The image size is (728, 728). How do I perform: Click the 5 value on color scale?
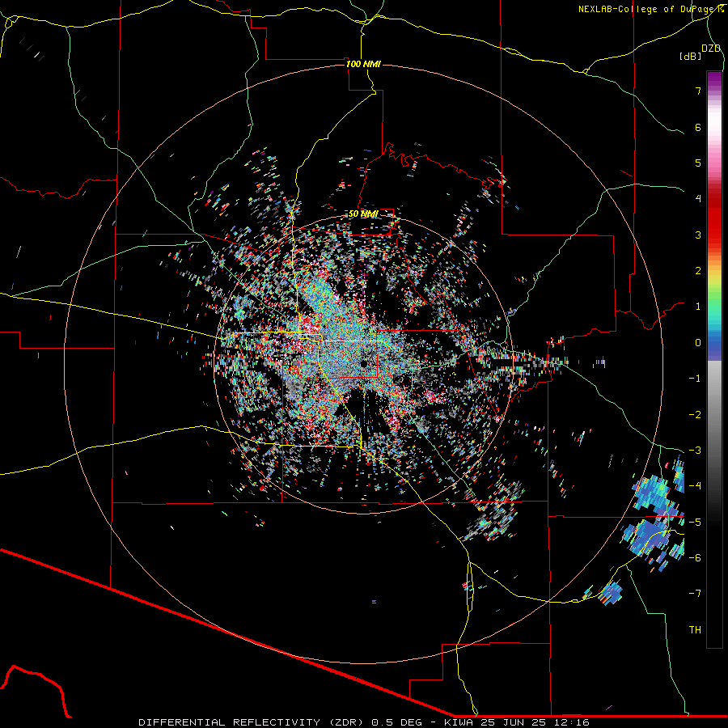[698, 163]
